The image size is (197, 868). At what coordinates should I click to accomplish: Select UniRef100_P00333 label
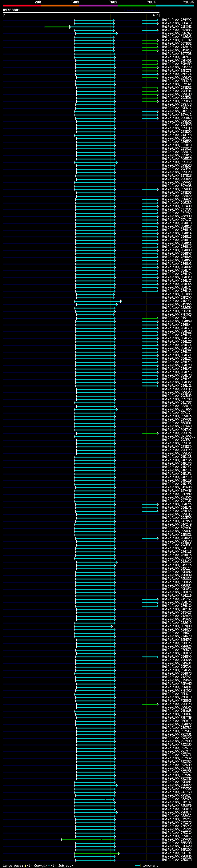(x=177, y=216)
